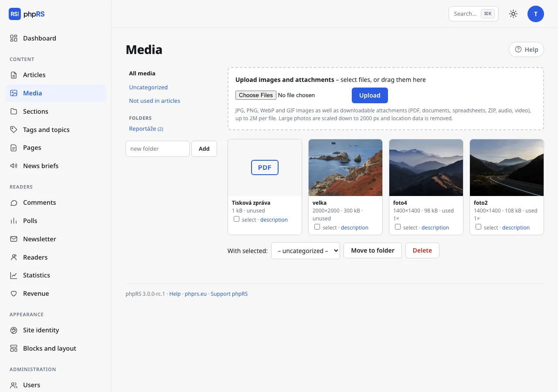Open the Newsletter section
Screen dimensions: 558x392
(56, 239)
